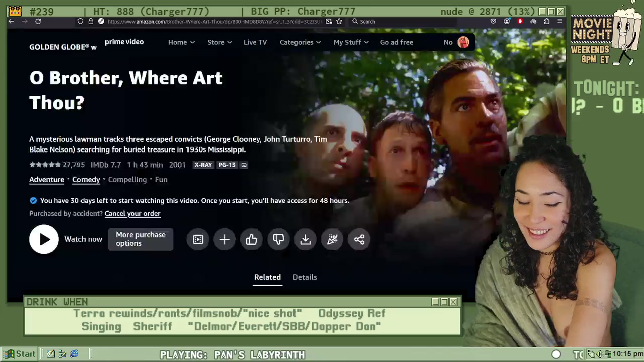Launch the notepad quick launch icon

(x=51, y=354)
